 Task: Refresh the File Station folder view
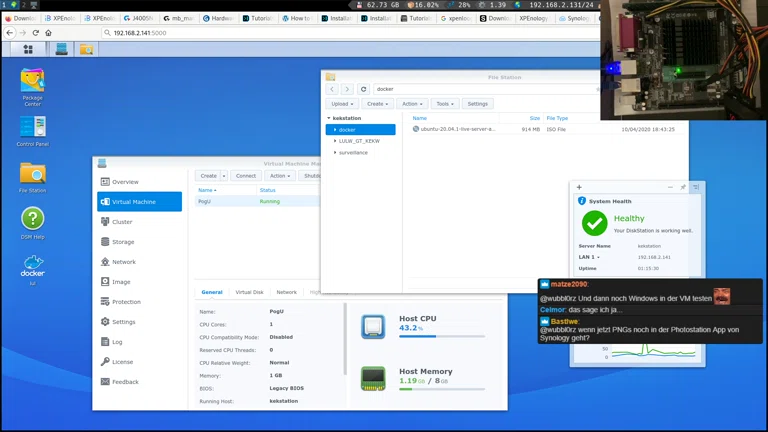pyautogui.click(x=363, y=89)
